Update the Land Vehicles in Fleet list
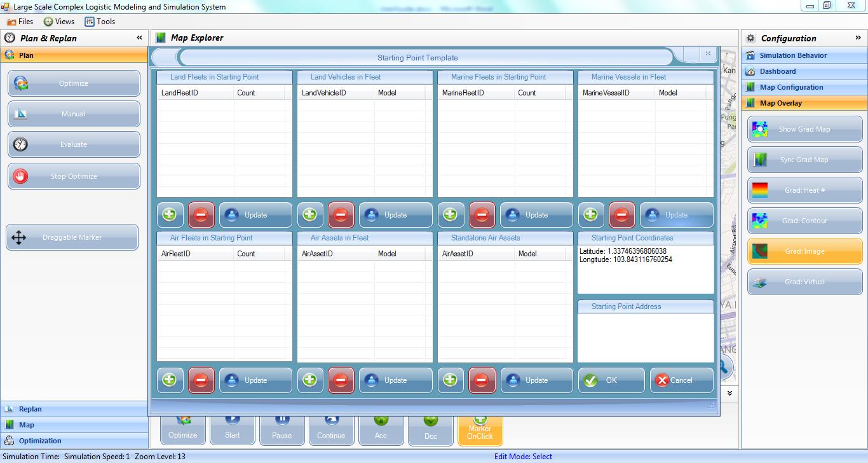This screenshot has width=868, height=463. 395,214
